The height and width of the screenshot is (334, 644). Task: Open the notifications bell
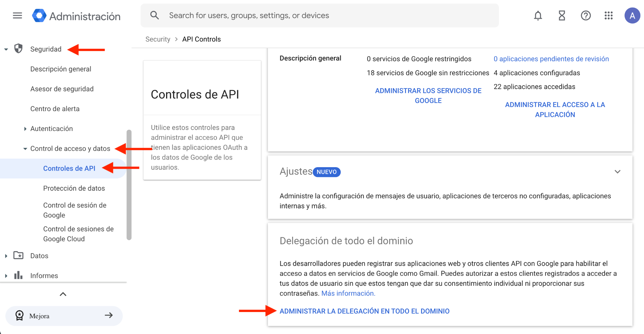[x=538, y=15]
